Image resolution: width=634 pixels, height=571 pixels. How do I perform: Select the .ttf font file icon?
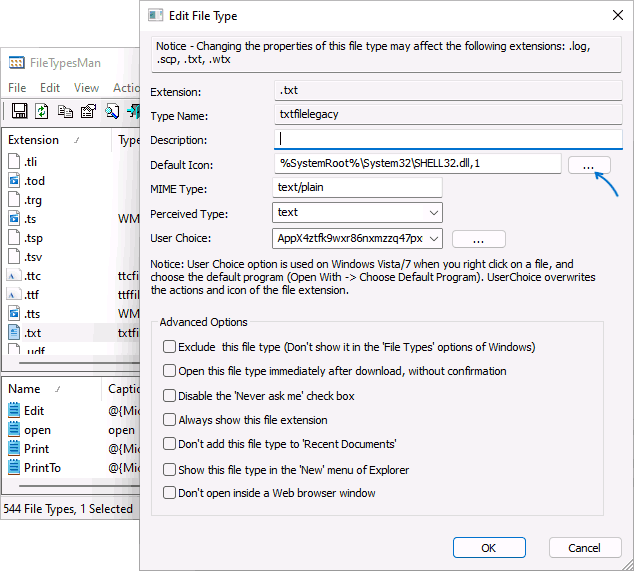(14, 294)
